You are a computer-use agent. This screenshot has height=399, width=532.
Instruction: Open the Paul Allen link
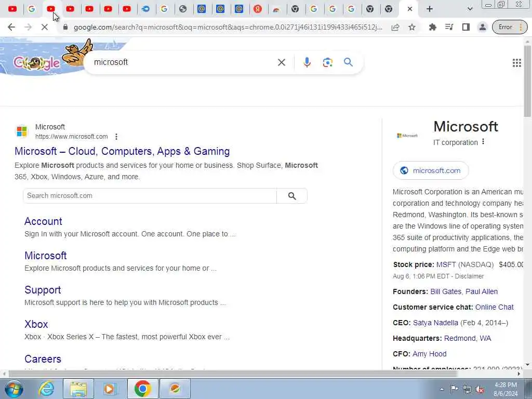coord(482,292)
